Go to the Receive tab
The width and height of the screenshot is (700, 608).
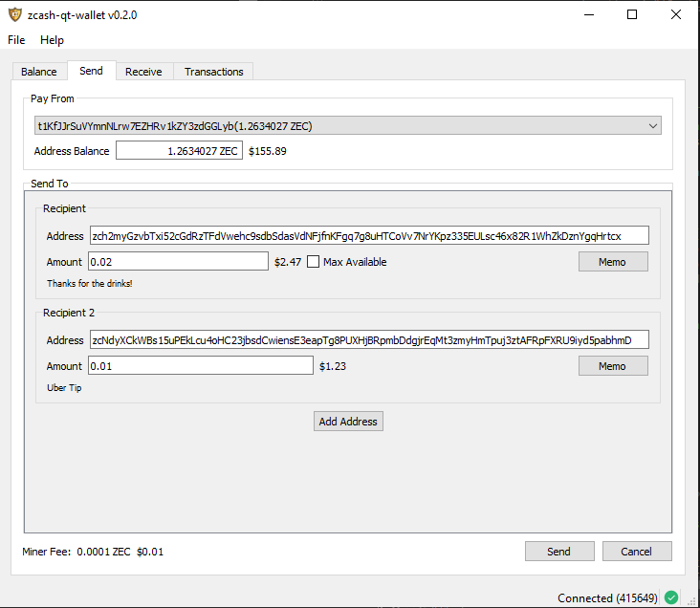pyautogui.click(x=143, y=72)
